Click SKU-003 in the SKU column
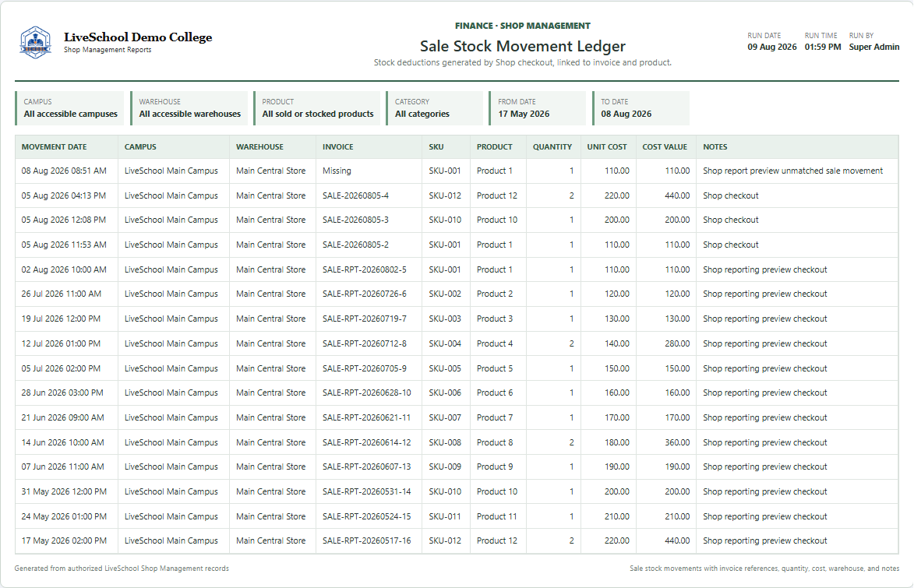Screen dimensions: 914x588 tap(445, 319)
